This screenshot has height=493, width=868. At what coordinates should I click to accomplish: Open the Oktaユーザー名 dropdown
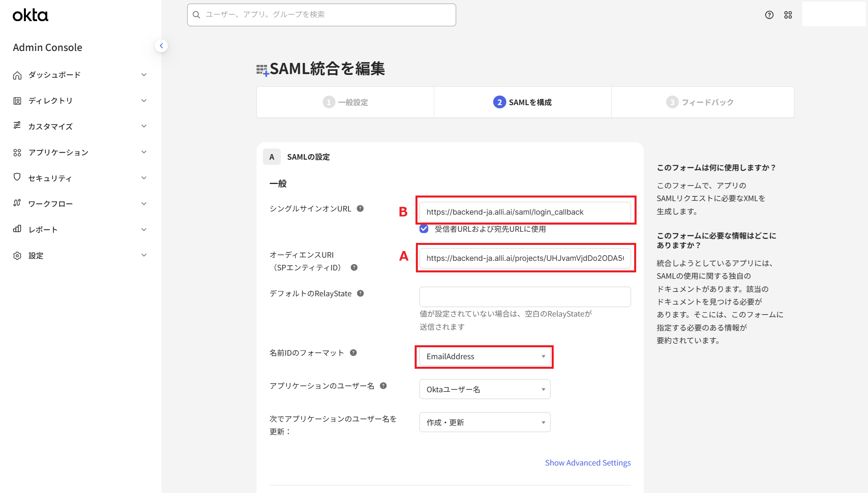484,389
